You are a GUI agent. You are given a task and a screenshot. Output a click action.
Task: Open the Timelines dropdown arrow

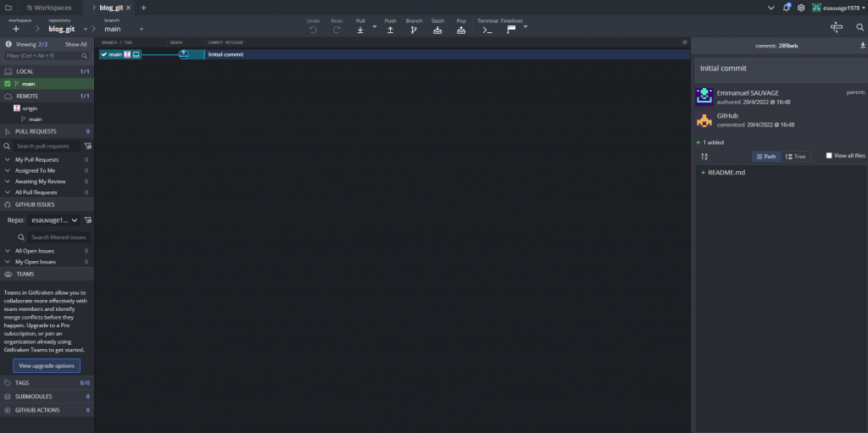[x=526, y=26]
